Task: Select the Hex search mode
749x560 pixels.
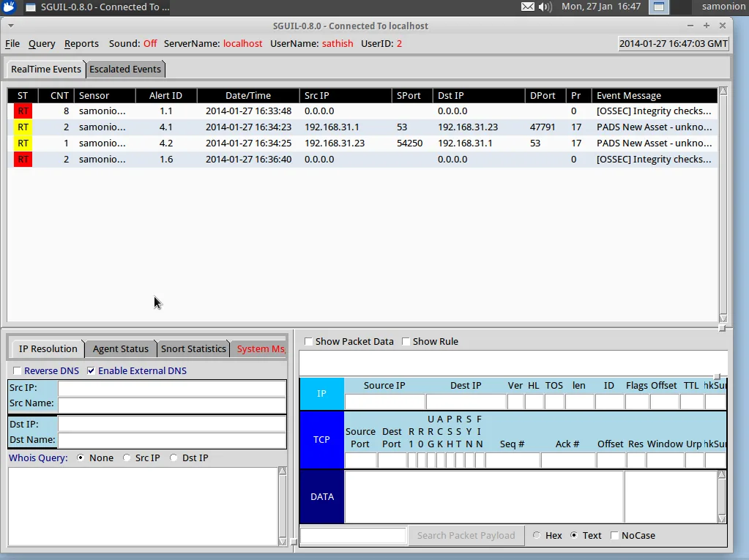Action: (537, 536)
